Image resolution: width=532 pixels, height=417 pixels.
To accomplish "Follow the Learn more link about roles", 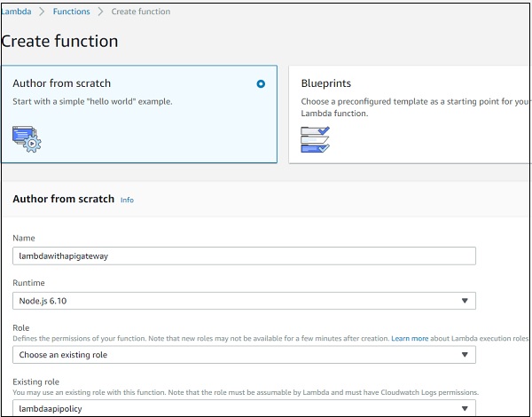I will point(410,339).
